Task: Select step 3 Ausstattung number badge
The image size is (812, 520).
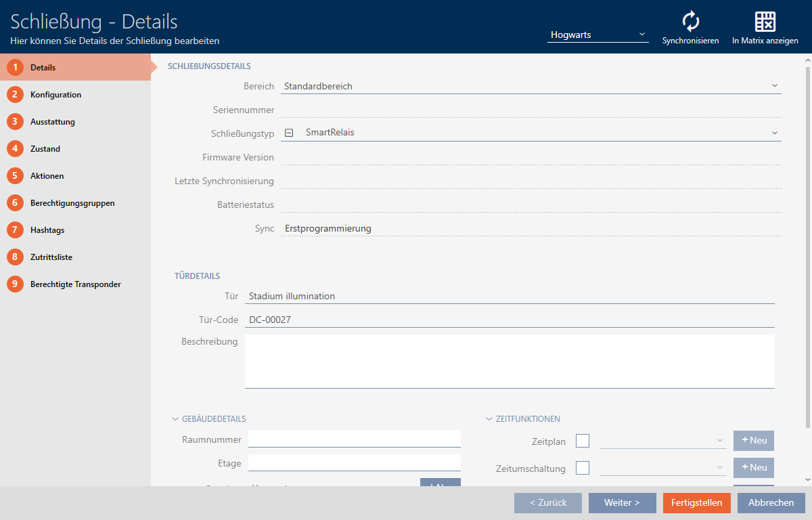Action: pyautogui.click(x=15, y=122)
